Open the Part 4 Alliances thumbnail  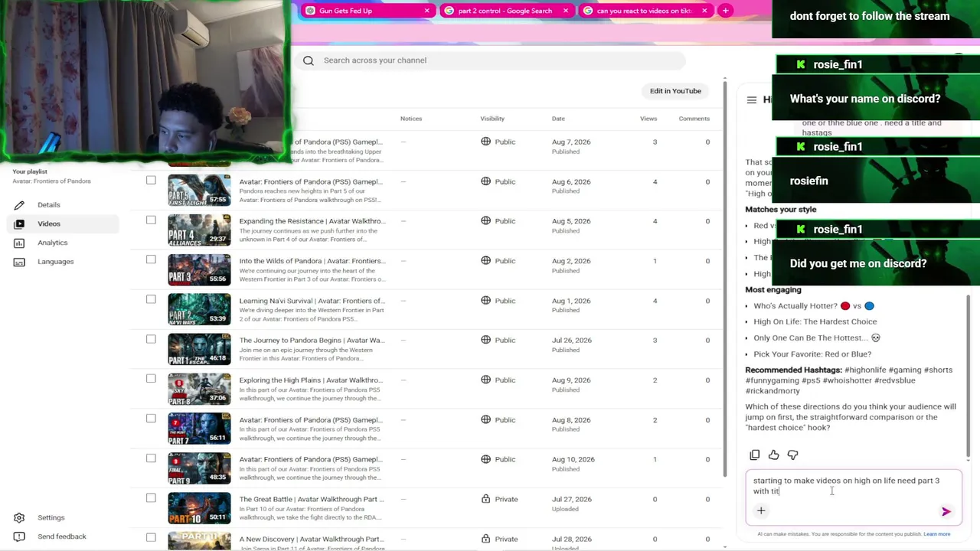(199, 230)
